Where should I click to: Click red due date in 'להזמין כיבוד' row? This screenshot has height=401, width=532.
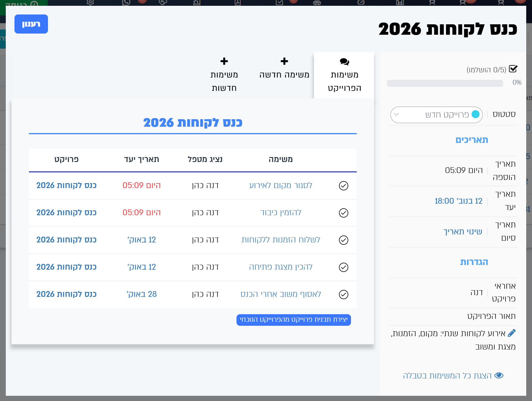pos(141,213)
